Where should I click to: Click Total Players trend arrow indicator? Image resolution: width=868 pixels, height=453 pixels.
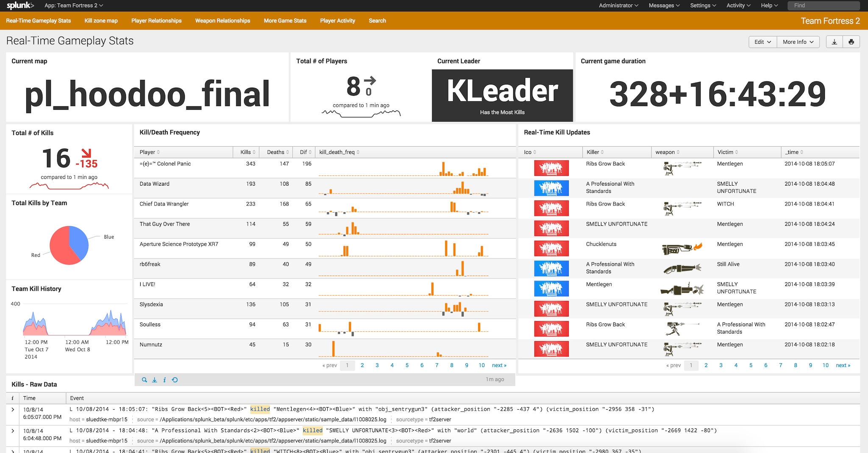point(370,80)
